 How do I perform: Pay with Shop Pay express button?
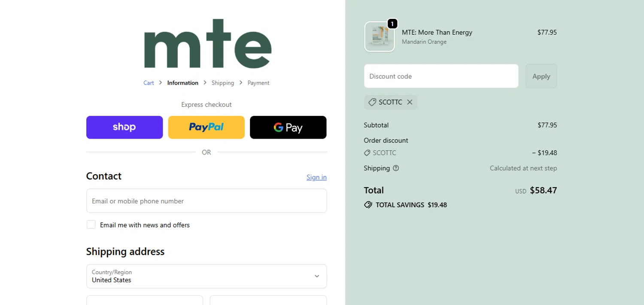(x=125, y=127)
